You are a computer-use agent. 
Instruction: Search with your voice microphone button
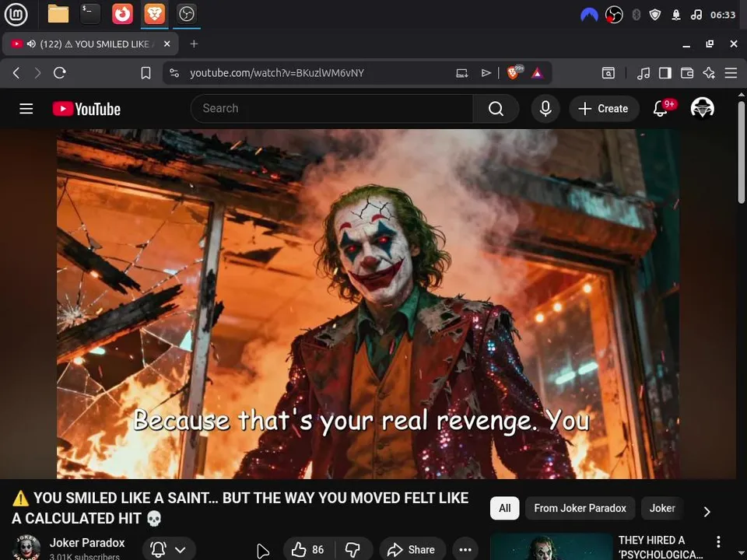[x=545, y=109]
